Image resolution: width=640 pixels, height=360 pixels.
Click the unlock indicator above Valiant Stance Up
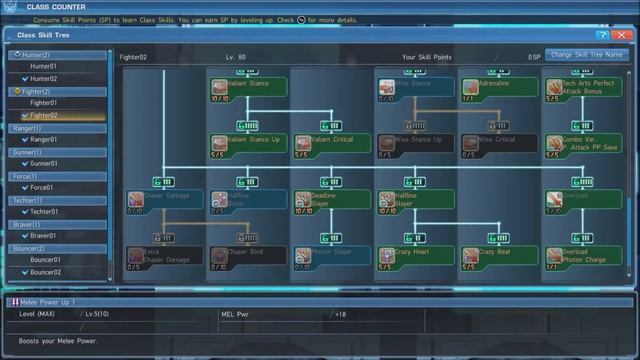click(x=247, y=126)
